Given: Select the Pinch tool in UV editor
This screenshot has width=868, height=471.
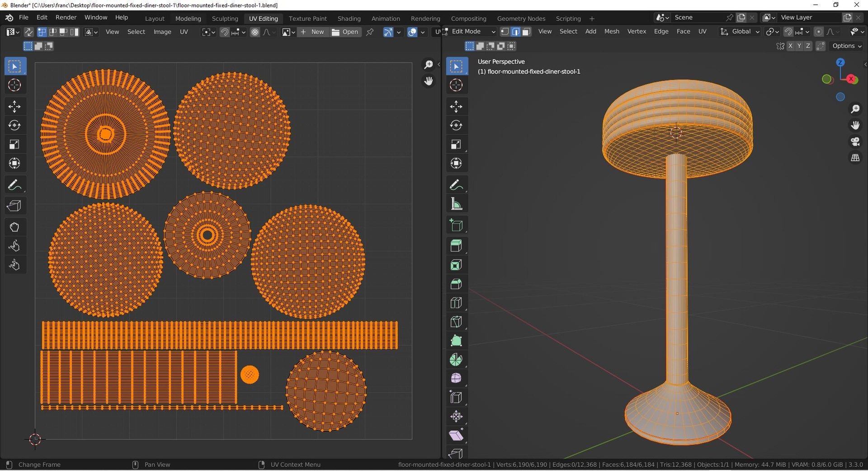Looking at the screenshot, I should 14,265.
